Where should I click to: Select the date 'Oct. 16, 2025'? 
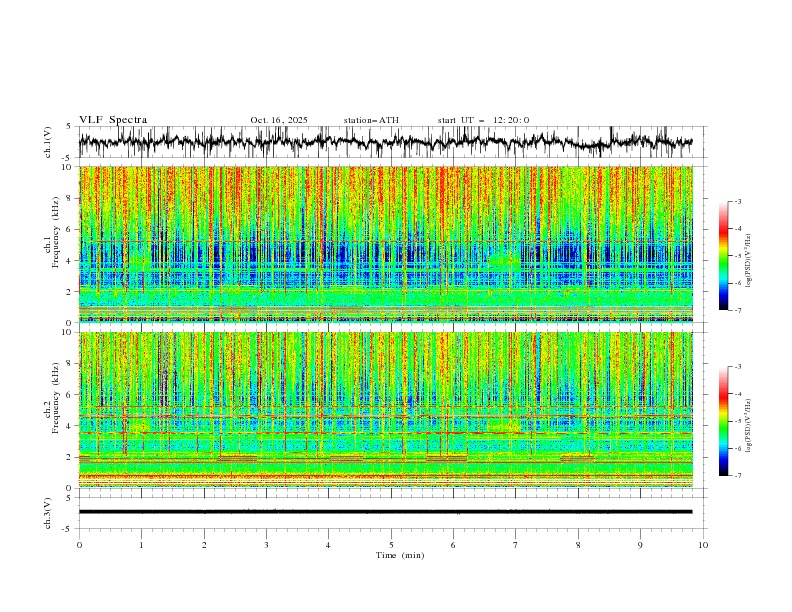tap(279, 120)
